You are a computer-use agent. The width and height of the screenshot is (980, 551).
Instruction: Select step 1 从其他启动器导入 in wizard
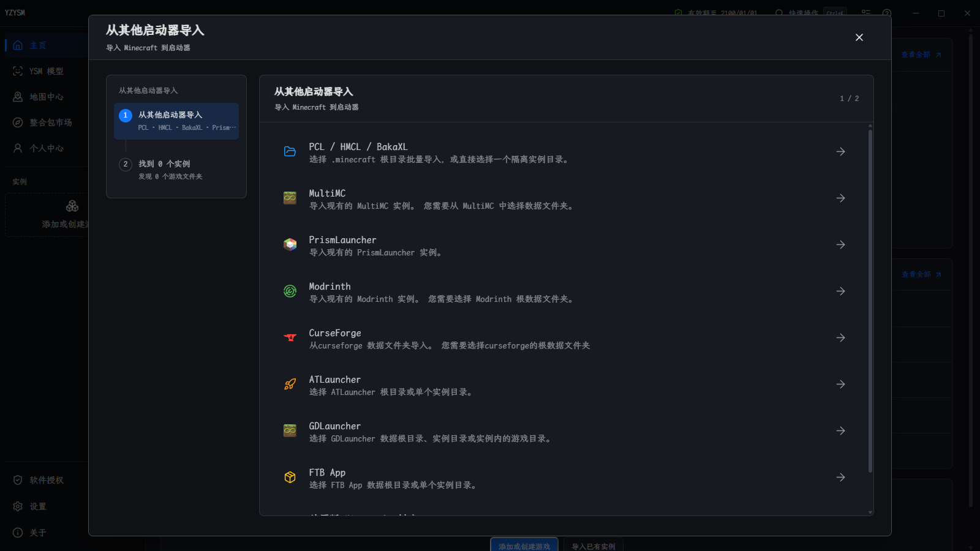click(176, 121)
